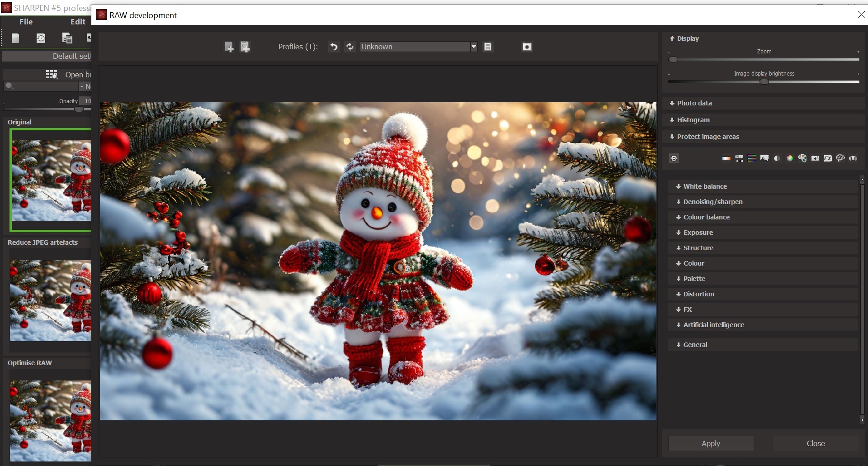Image resolution: width=868 pixels, height=466 pixels.
Task: Expand the Histogram panel
Action: [763, 120]
